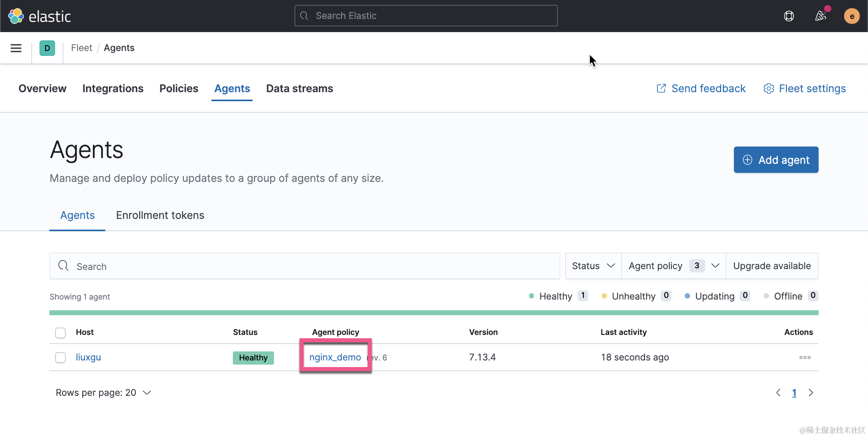
Task: Open the help menu lifebuoy icon
Action: (789, 16)
